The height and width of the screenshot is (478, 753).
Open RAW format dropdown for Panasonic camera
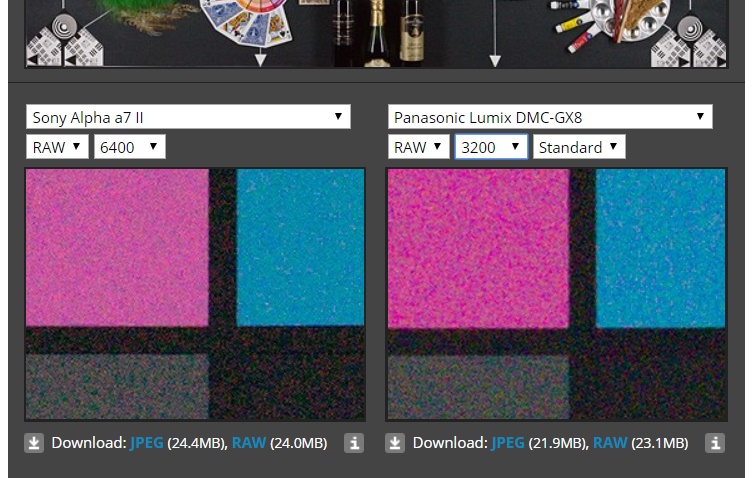pos(418,147)
